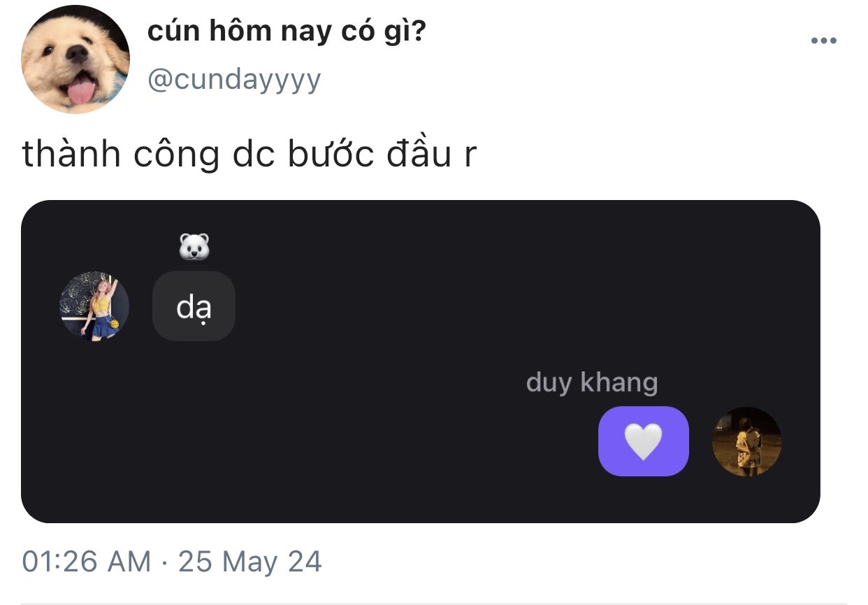Viewport: 868px width, 605px height.
Task: Open the three-dot more options menu
Action: tap(823, 41)
